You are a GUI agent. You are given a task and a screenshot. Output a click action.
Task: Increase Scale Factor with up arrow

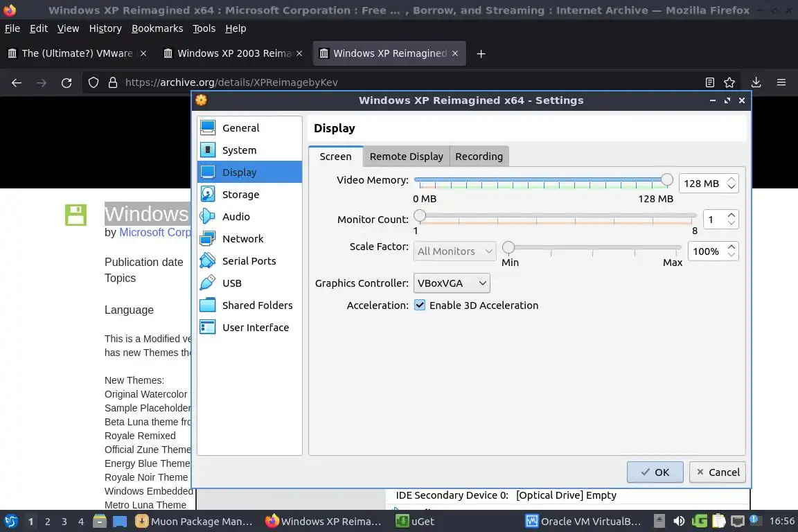point(731,247)
